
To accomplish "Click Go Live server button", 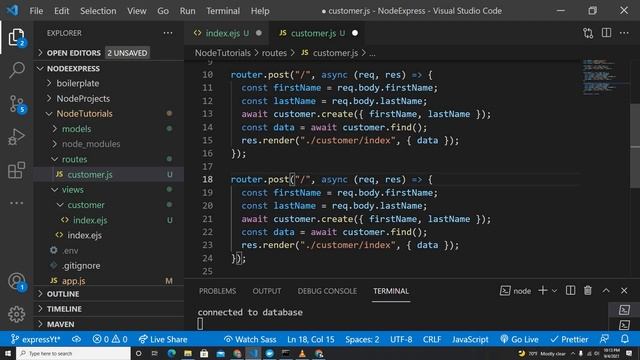I will point(519,339).
